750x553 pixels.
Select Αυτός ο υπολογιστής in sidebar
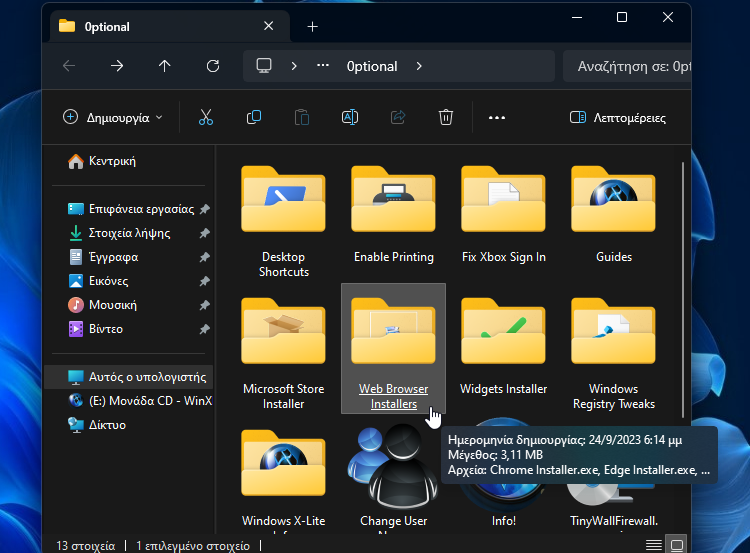click(x=129, y=377)
